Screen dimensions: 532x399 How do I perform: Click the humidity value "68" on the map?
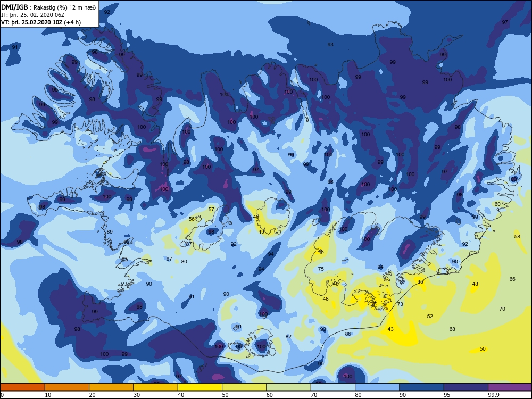pos(452,329)
